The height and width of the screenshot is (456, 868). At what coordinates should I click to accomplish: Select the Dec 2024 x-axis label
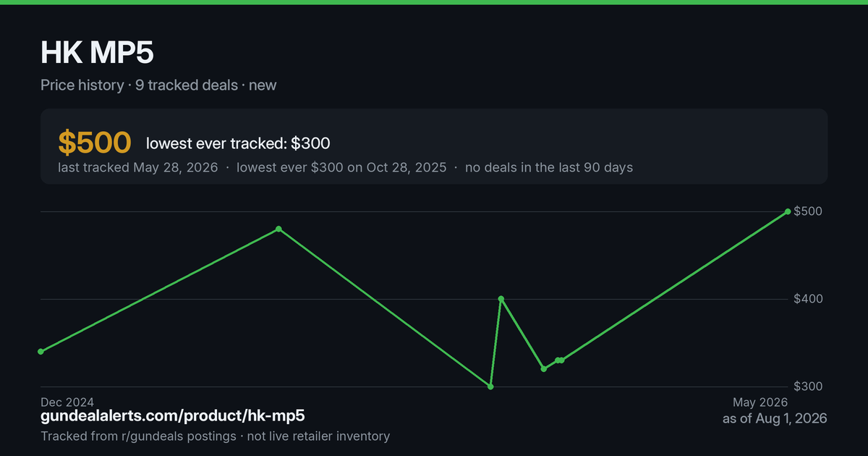click(x=67, y=402)
